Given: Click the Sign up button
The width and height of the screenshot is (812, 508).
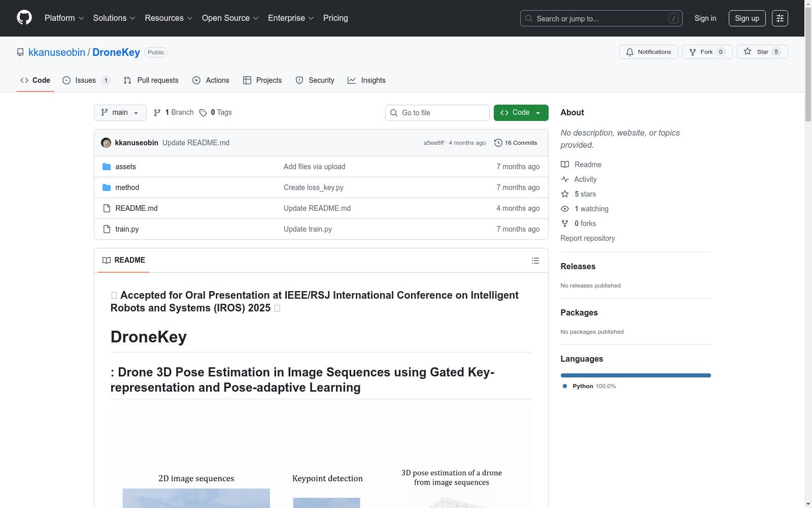Looking at the screenshot, I should [747, 18].
